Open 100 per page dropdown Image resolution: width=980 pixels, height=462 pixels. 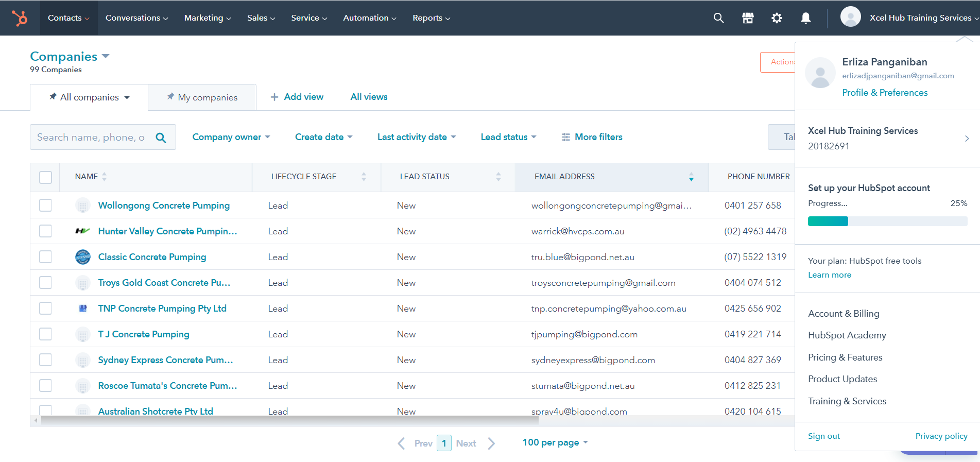555,442
